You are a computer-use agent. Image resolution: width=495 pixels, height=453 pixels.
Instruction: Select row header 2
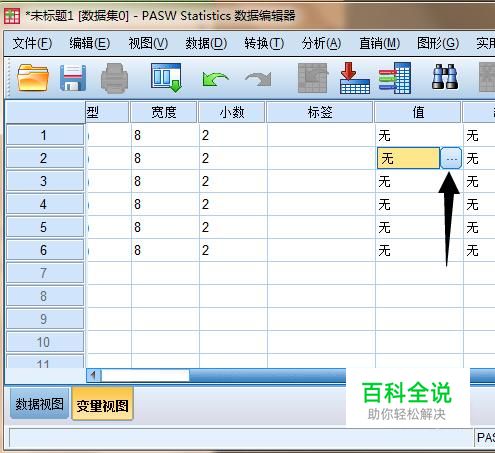click(x=45, y=158)
